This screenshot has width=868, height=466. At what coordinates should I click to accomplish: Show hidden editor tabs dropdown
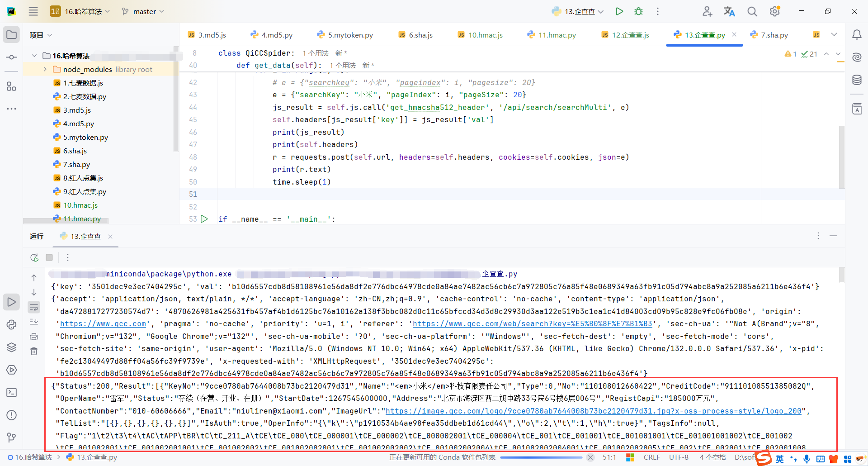[x=834, y=34]
